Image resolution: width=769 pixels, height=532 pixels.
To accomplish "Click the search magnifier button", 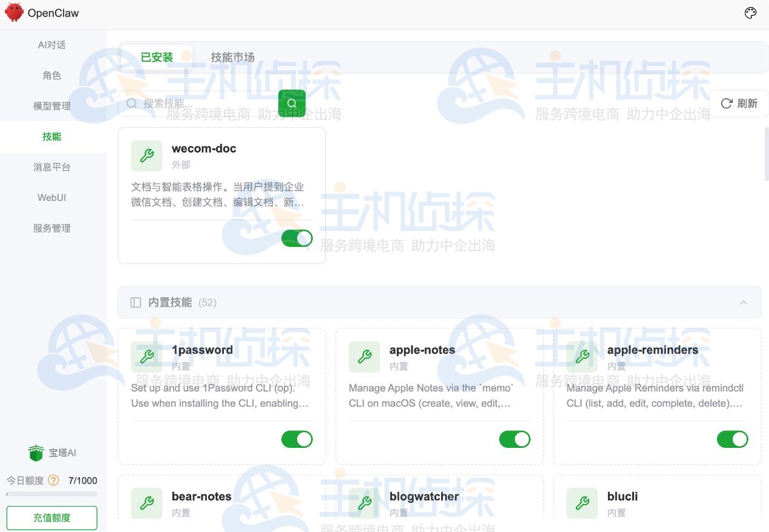I will [x=292, y=103].
